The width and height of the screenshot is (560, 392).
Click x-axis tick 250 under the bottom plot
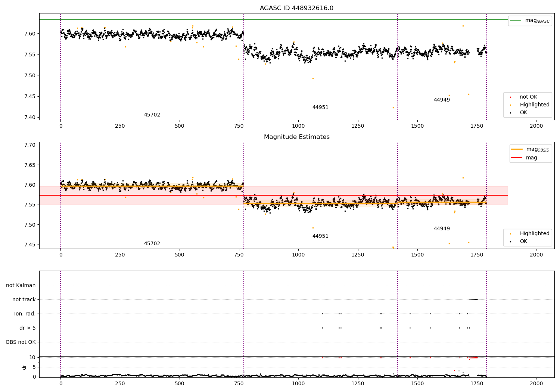coord(120,384)
